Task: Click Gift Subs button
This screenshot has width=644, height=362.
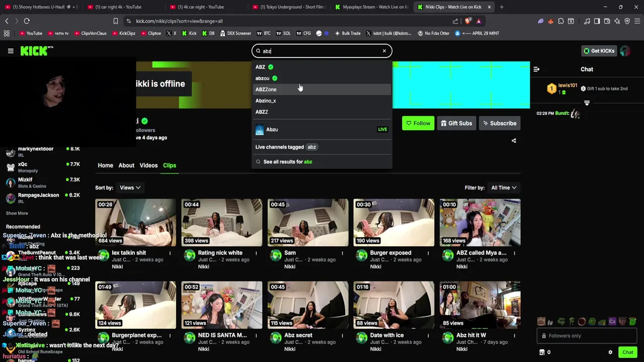Action: click(x=457, y=123)
